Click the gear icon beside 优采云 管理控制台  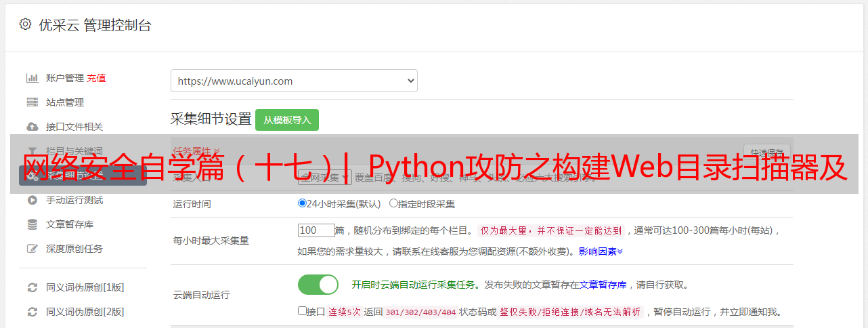(25, 24)
